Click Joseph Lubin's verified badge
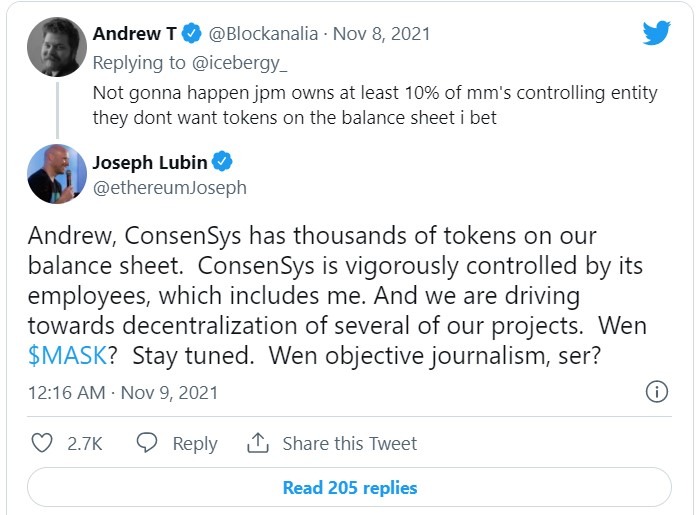The height and width of the screenshot is (515, 698). 226,162
